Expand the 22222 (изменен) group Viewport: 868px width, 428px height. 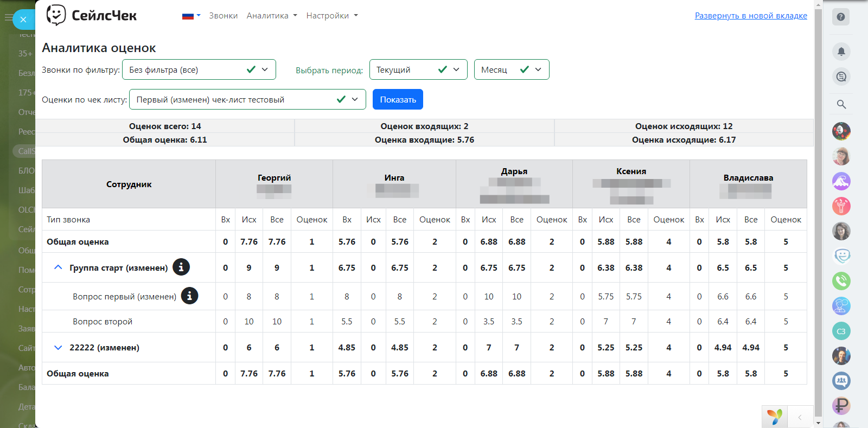click(x=58, y=348)
